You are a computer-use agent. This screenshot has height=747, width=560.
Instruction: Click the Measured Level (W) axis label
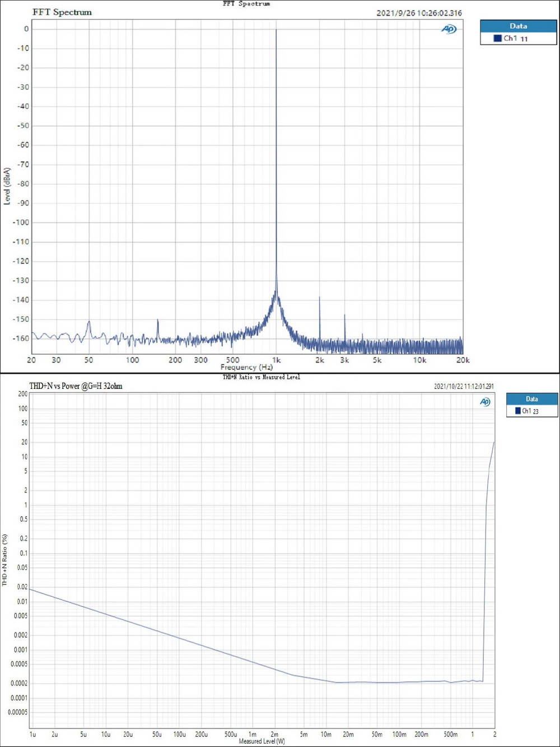(x=262, y=741)
